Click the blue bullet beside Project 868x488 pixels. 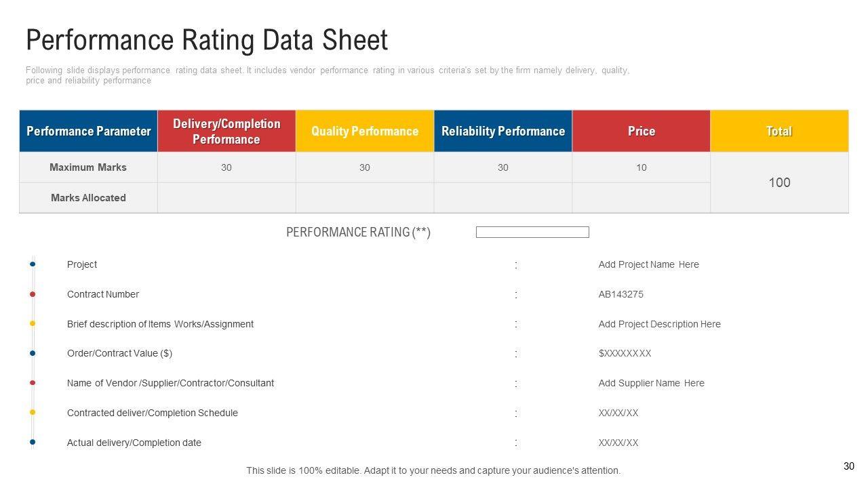point(33,264)
